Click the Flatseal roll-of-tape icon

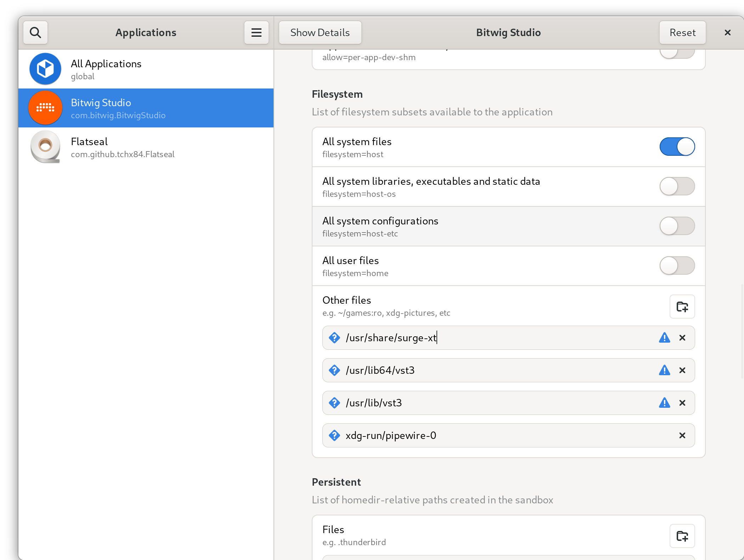coord(45,147)
